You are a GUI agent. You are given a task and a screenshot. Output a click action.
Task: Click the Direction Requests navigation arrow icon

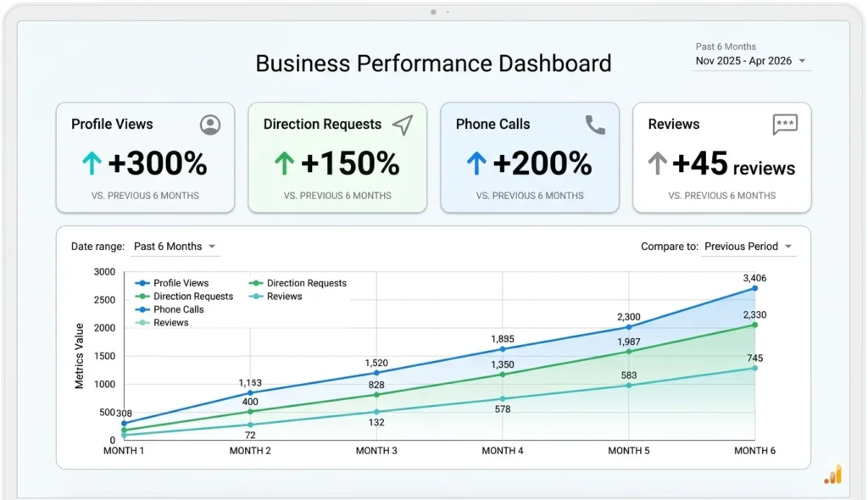click(x=401, y=124)
